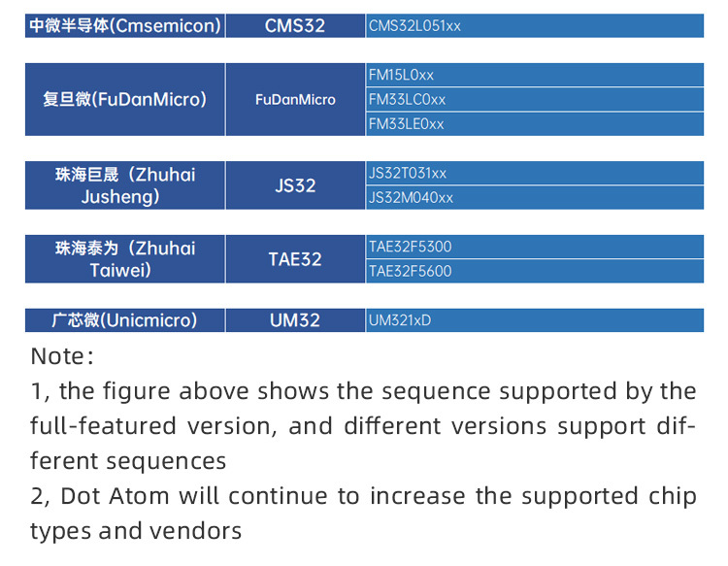728x566 pixels.
Task: Select the UM321xD chip row
Action: point(535,320)
